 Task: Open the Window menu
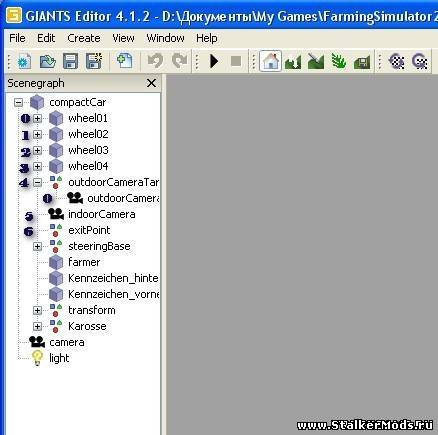tap(165, 38)
